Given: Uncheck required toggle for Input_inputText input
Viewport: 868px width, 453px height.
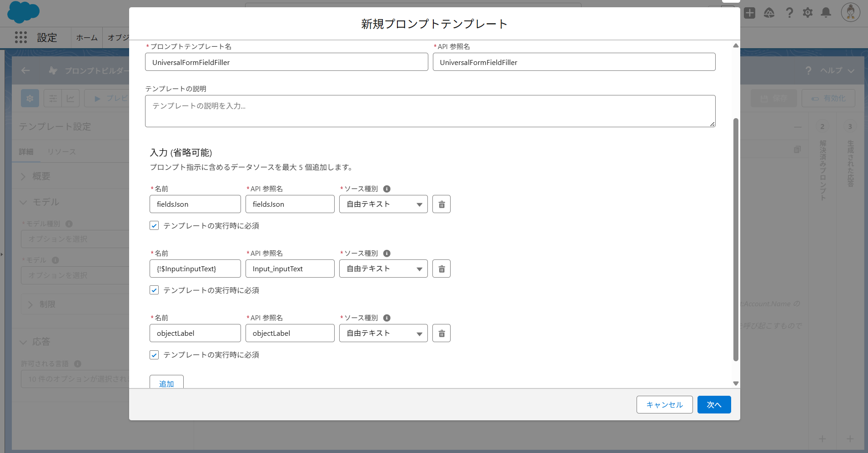Looking at the screenshot, I should (x=154, y=290).
